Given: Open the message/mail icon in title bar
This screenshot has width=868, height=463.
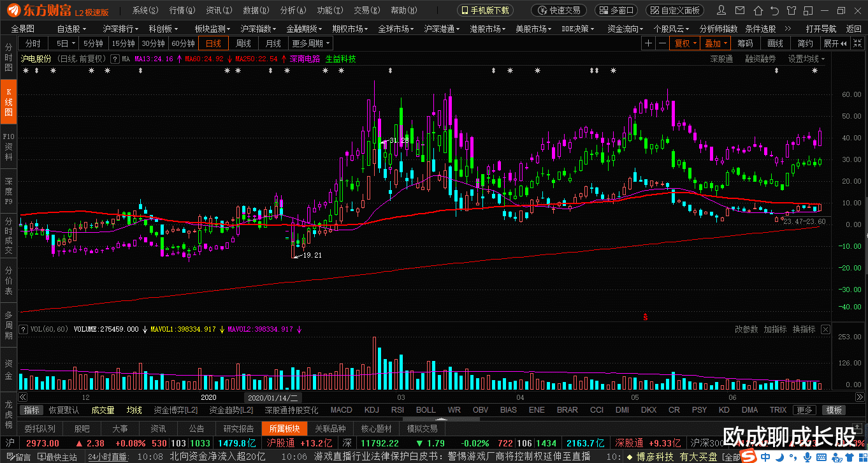Looking at the screenshot, I should pos(739,10).
